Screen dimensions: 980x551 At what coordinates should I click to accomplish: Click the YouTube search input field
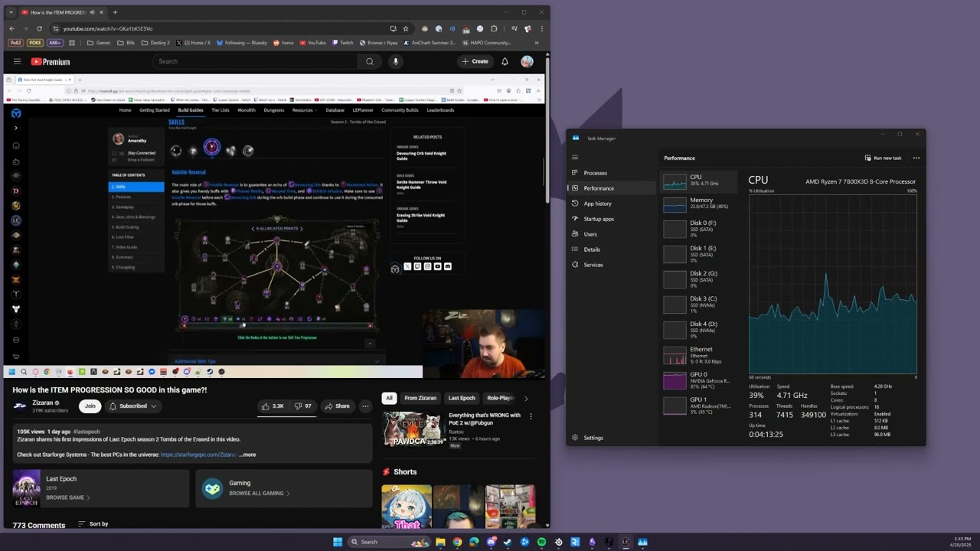(255, 61)
